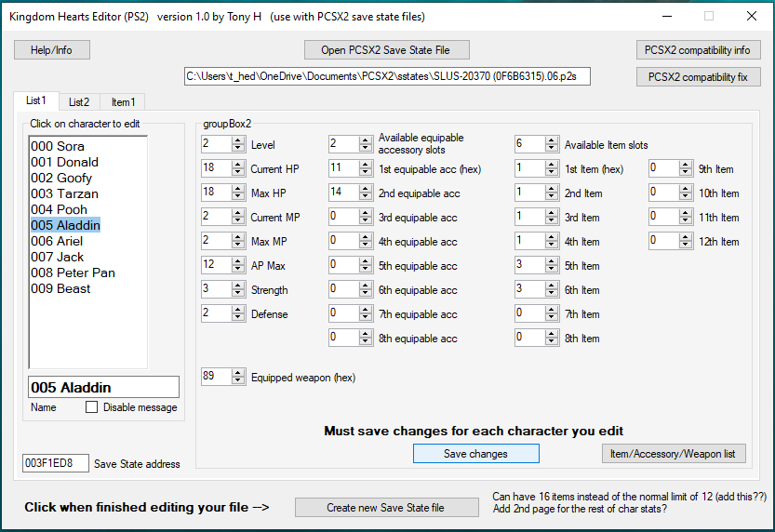The image size is (775, 532).
Task: Increase Available Item slots spinner
Action: (552, 140)
